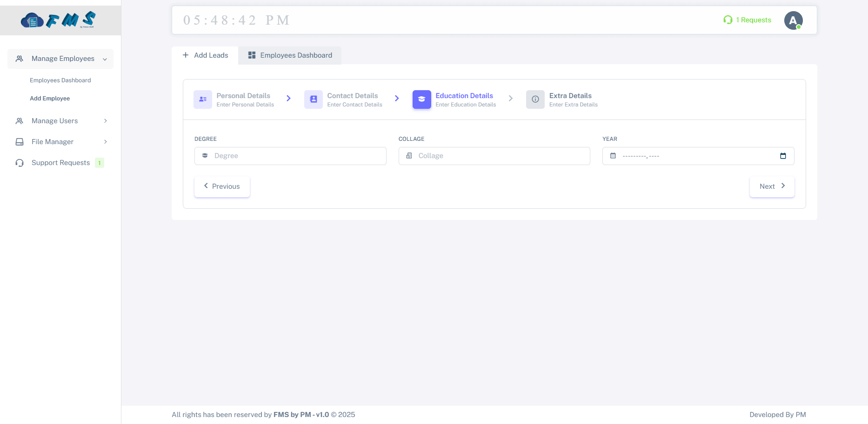The width and height of the screenshot is (868, 424).
Task: Click the Personal Details step icon
Action: click(202, 99)
